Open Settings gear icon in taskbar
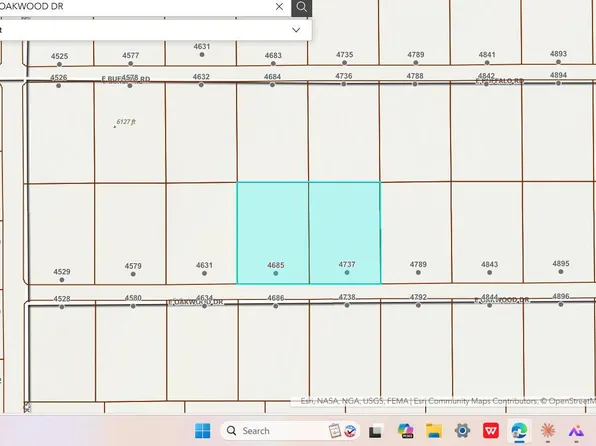Screen dimensions: 596x446 pos(462,431)
